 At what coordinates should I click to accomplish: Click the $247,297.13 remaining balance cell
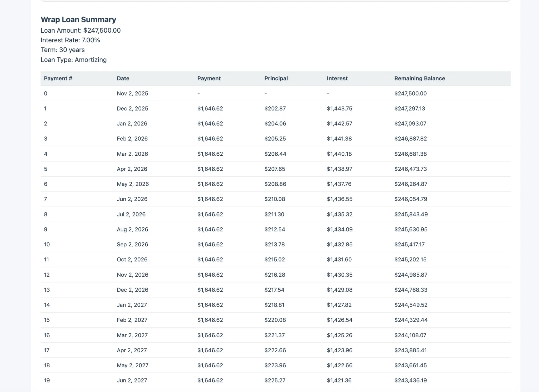(409, 108)
